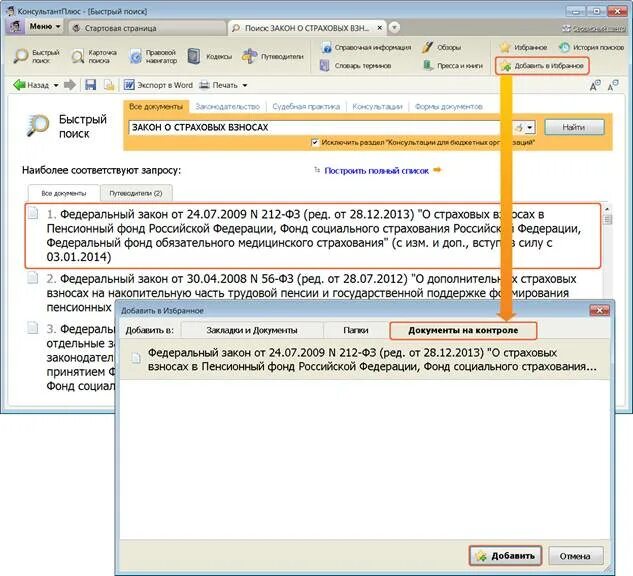Expand the Печать dropdown arrow

[245, 85]
